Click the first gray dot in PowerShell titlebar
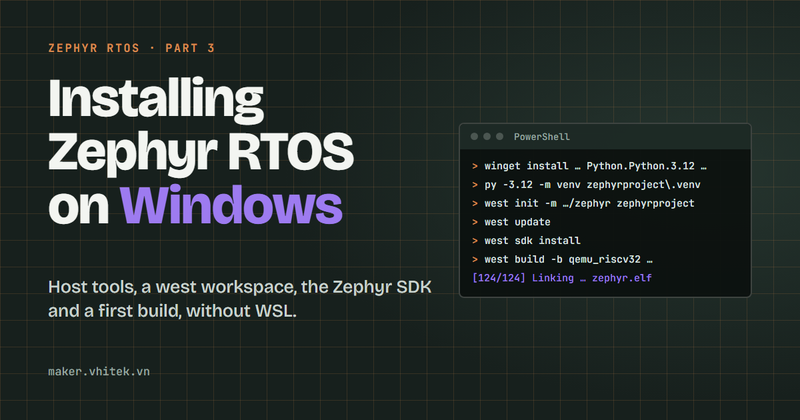 point(474,136)
